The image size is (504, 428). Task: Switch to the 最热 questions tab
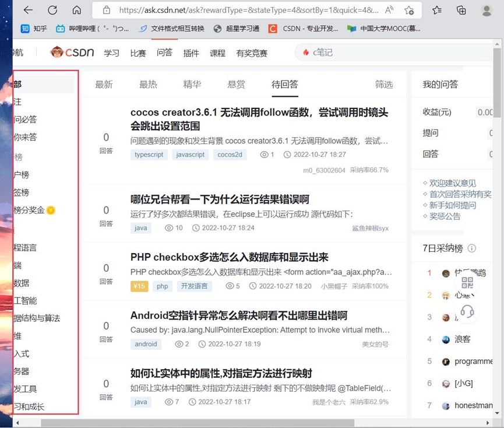pos(148,85)
